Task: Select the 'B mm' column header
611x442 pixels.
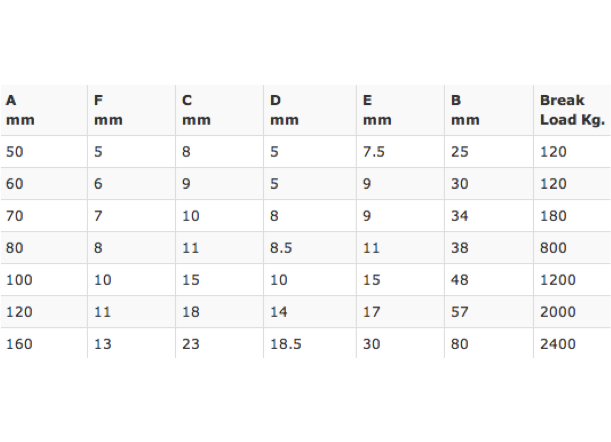Action: 489,110
